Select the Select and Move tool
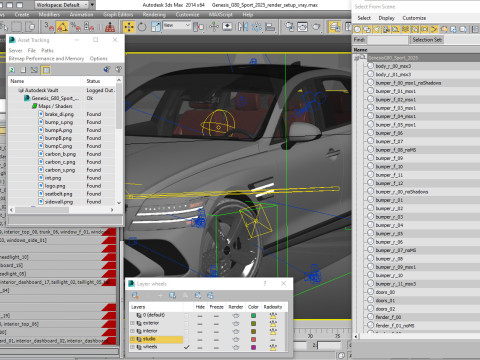The width and height of the screenshot is (480, 360). coord(129,26)
